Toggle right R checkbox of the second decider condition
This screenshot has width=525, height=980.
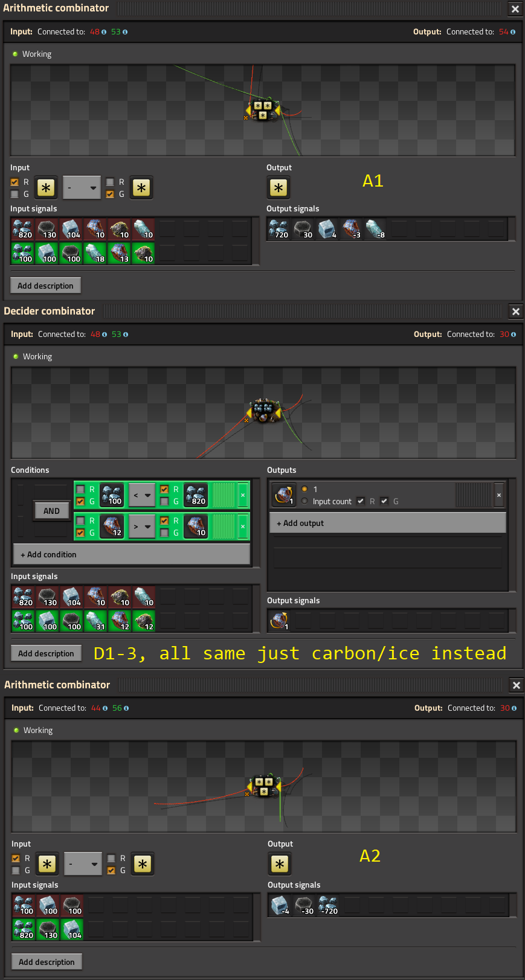[164, 520]
